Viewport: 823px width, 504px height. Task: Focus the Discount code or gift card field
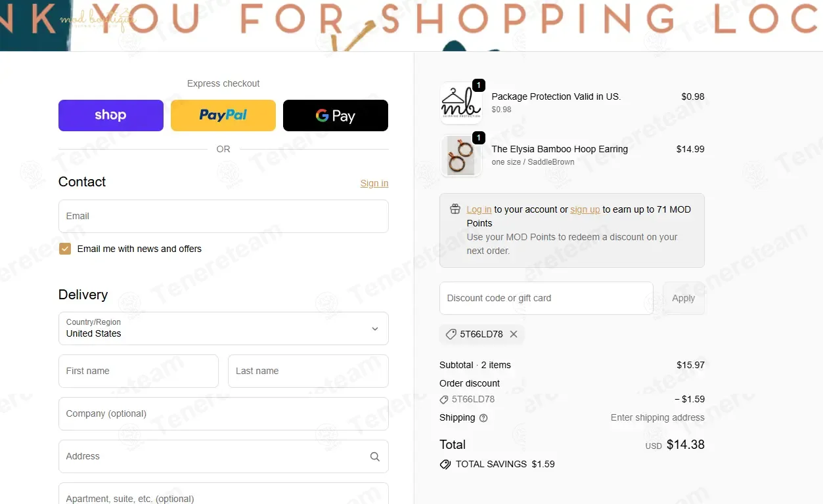pos(546,298)
